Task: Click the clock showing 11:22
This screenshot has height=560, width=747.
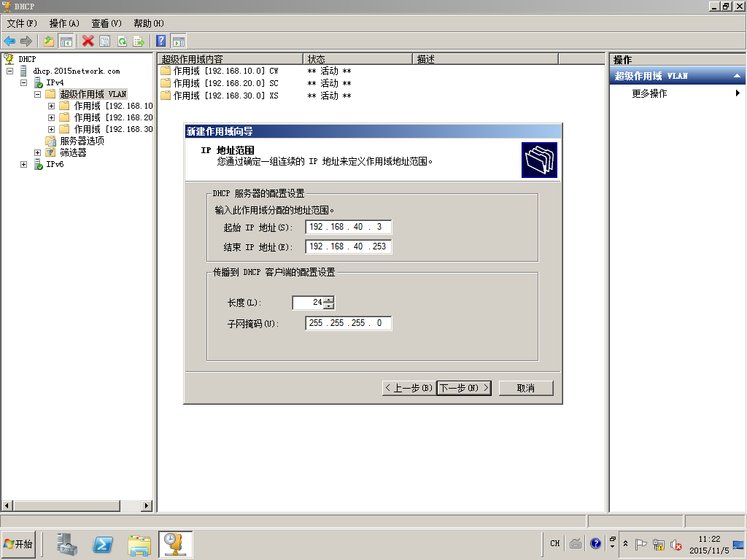Action: coord(709,539)
